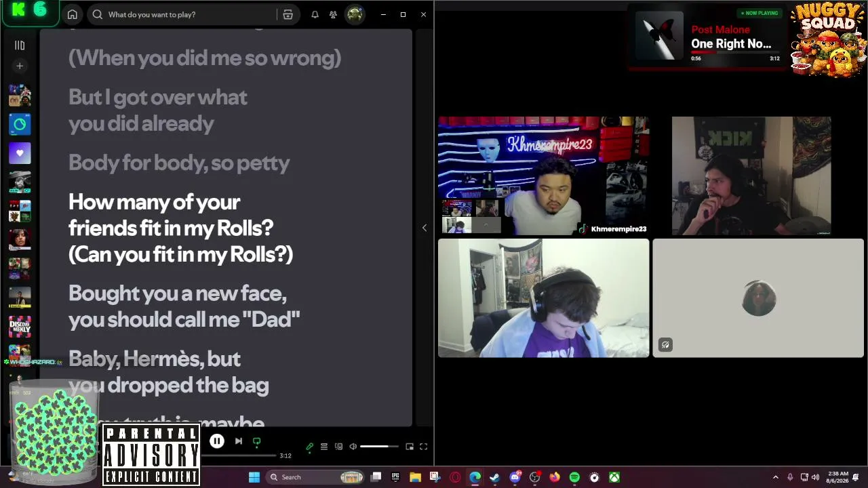Open the Browse icon in Spotify search bar
868x488 pixels.
tap(288, 14)
